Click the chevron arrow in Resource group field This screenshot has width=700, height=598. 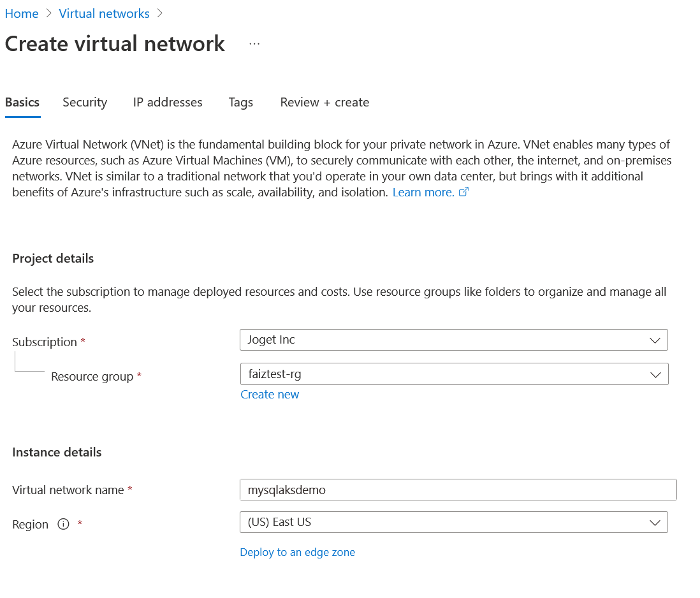pyautogui.click(x=655, y=375)
